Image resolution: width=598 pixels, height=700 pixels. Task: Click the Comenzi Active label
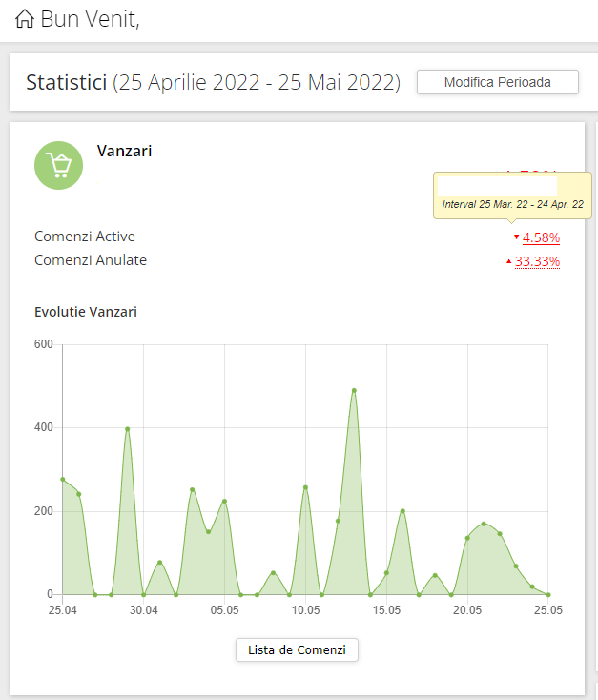coord(85,237)
